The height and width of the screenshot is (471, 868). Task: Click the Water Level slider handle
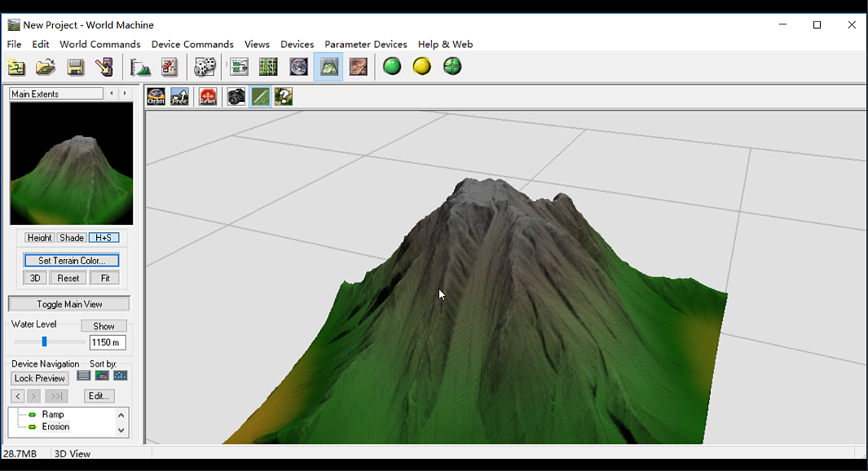coord(44,342)
